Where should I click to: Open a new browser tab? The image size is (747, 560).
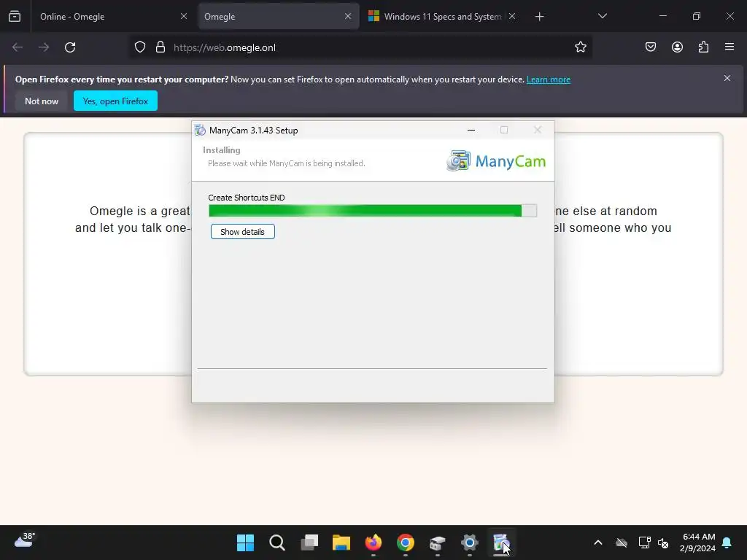click(539, 17)
